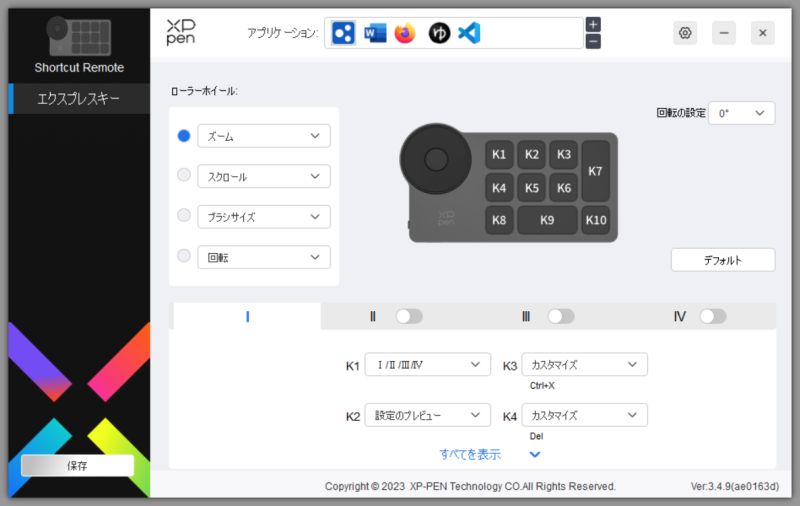
Task: Click the roller wheel on device image
Action: 435,158
